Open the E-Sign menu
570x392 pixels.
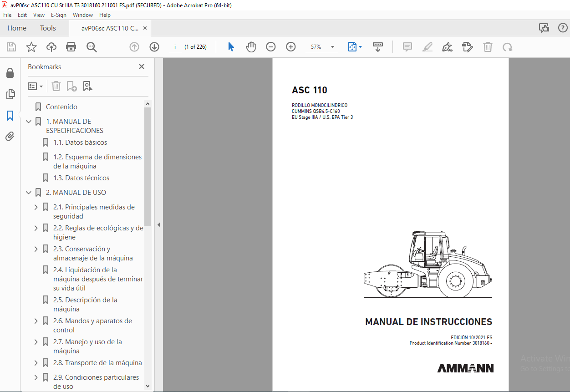click(59, 15)
